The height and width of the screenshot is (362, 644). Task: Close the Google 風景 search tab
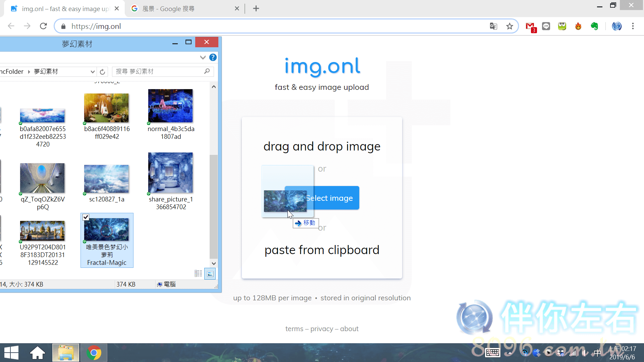237,8
